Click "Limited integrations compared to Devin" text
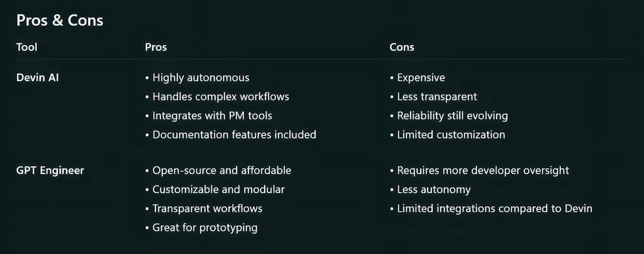Image resolution: width=644 pixels, height=254 pixels. [494, 208]
